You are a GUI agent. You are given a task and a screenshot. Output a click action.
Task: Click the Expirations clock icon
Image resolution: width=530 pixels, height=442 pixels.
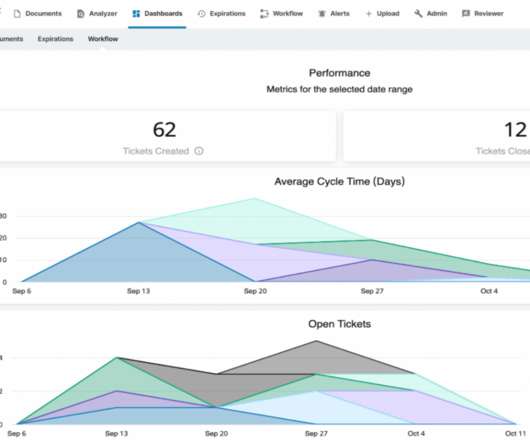[201, 14]
